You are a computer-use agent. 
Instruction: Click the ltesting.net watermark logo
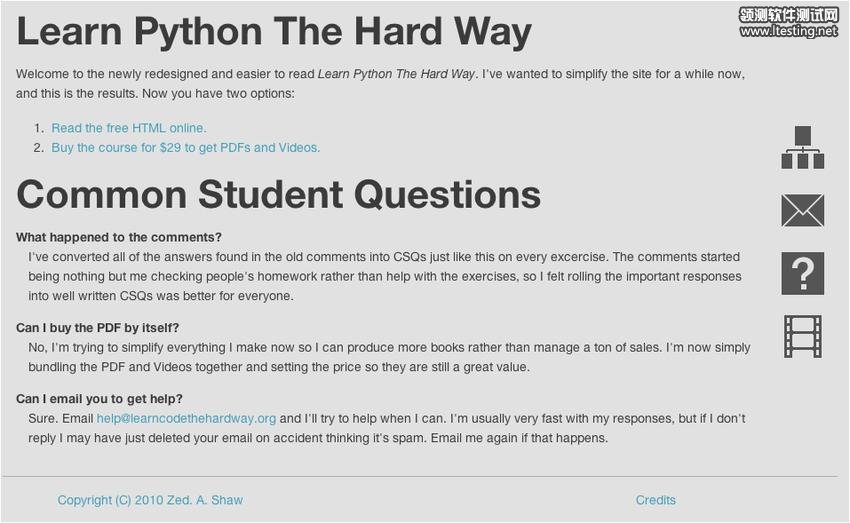(x=788, y=22)
